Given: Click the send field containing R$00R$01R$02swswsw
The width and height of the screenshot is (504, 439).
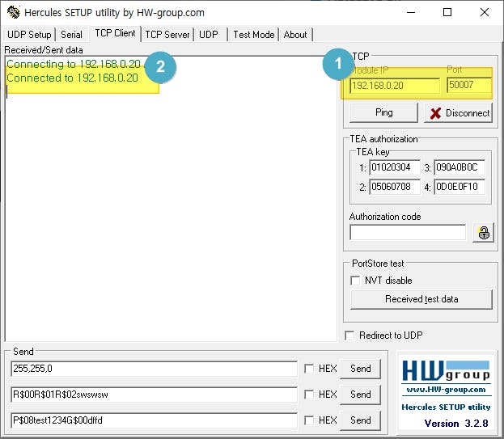Looking at the screenshot, I should click(x=154, y=395).
